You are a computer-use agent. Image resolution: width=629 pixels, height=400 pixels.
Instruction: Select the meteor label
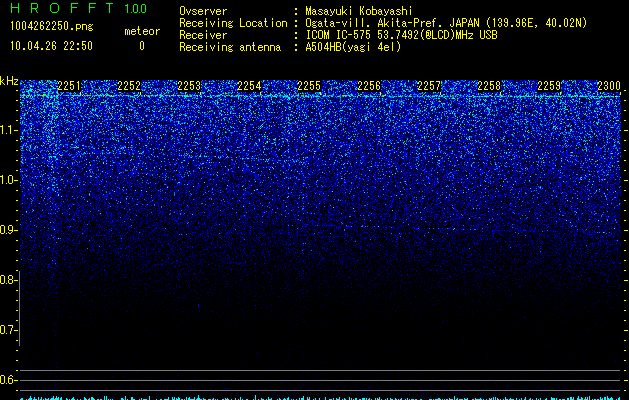click(142, 31)
